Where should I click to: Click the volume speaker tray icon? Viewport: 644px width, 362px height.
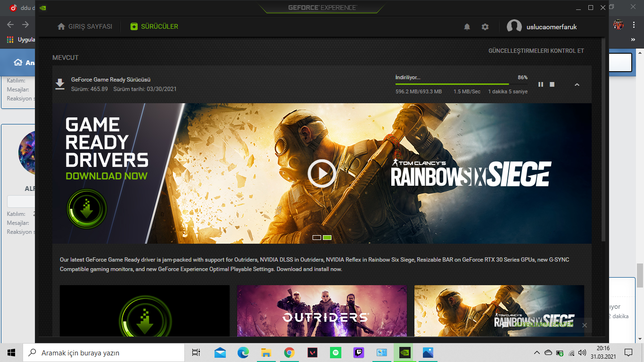[582, 353]
